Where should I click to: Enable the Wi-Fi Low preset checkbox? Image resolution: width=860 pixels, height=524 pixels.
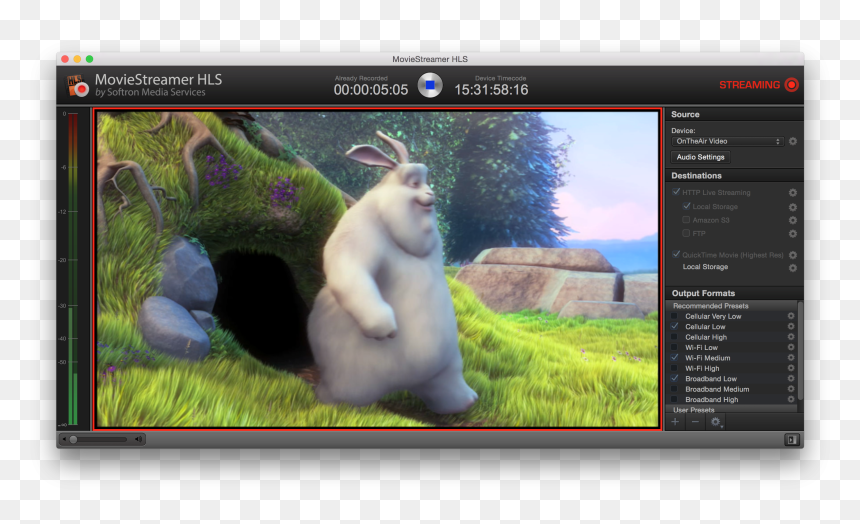(x=675, y=348)
